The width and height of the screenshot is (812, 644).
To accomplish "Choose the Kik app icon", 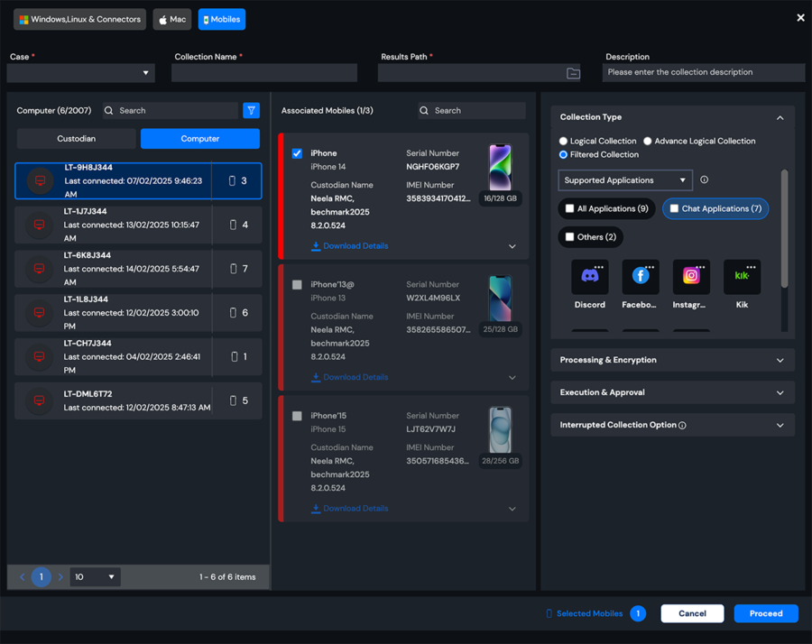I will [x=742, y=277].
